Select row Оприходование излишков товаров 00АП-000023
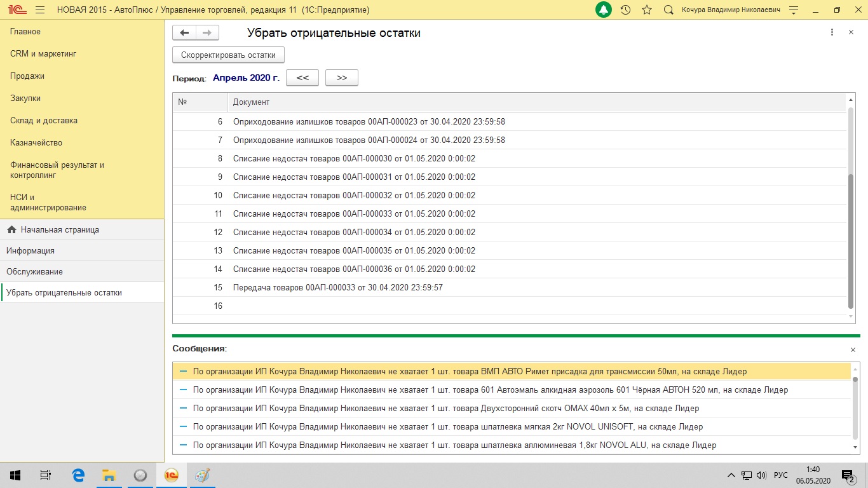The height and width of the screenshot is (488, 868). click(x=510, y=121)
